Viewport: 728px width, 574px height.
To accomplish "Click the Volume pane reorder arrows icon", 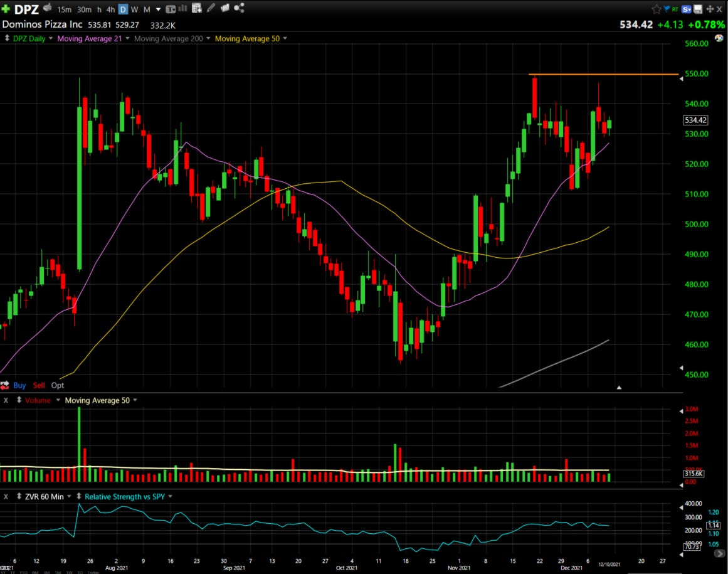I will tap(19, 400).
